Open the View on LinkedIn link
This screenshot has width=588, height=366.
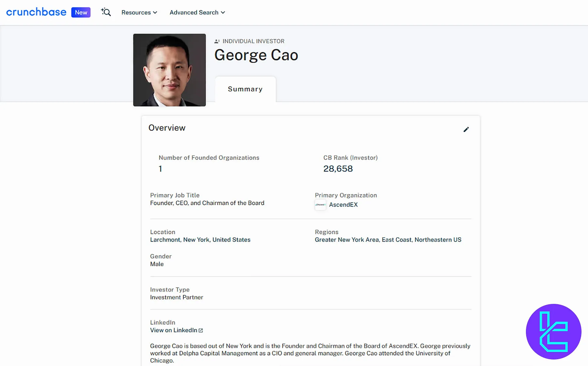[174, 330]
